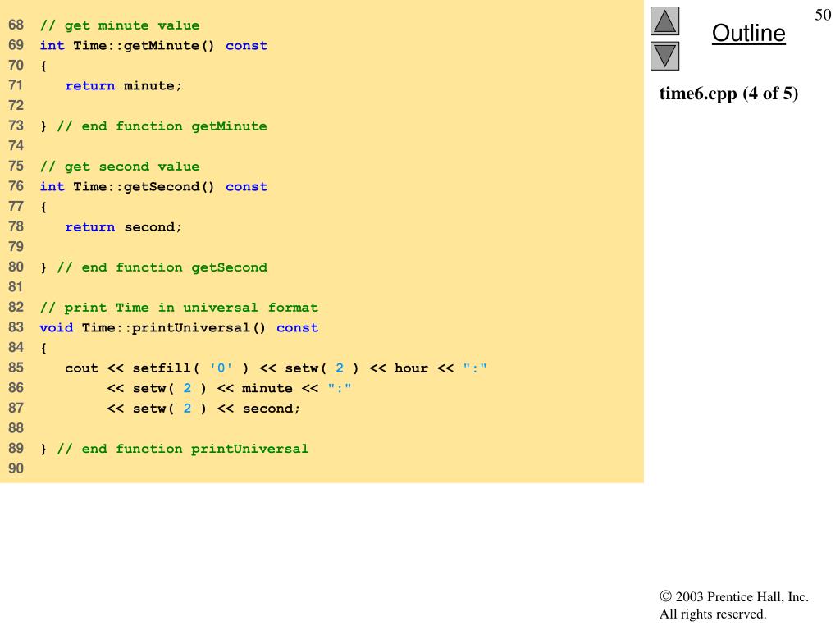The image size is (840, 630).
Task: Click the up arrow navigation icon
Action: tap(664, 21)
